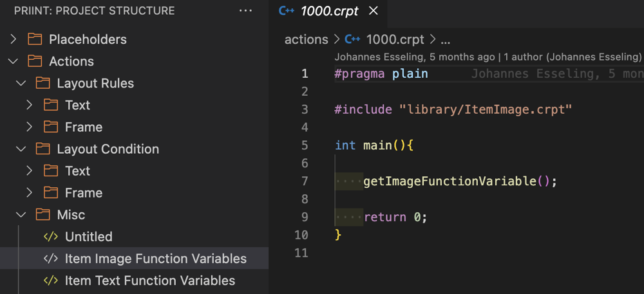Screen dimensions: 644x294
Task: Close the 1000.crpt tab
Action: point(373,11)
